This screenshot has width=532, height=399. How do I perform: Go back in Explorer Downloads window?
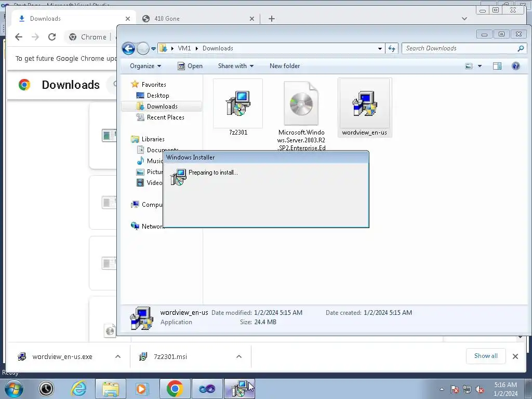click(x=128, y=48)
